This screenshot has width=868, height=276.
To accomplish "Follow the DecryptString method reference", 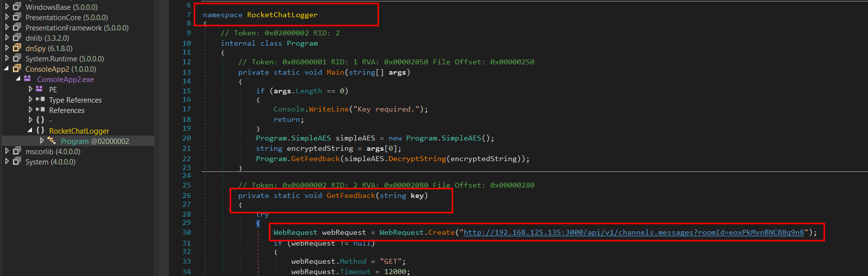I will (417, 159).
